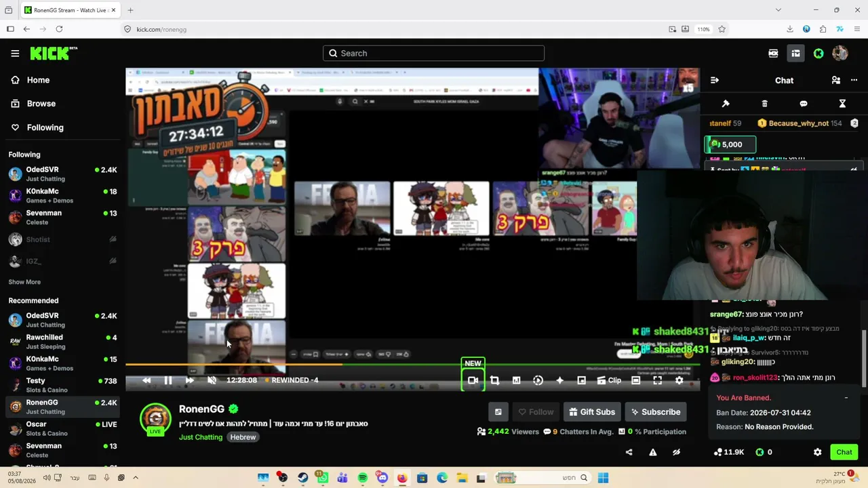Click the channel panel icon beside Follow
The image size is (868, 488).
(498, 412)
